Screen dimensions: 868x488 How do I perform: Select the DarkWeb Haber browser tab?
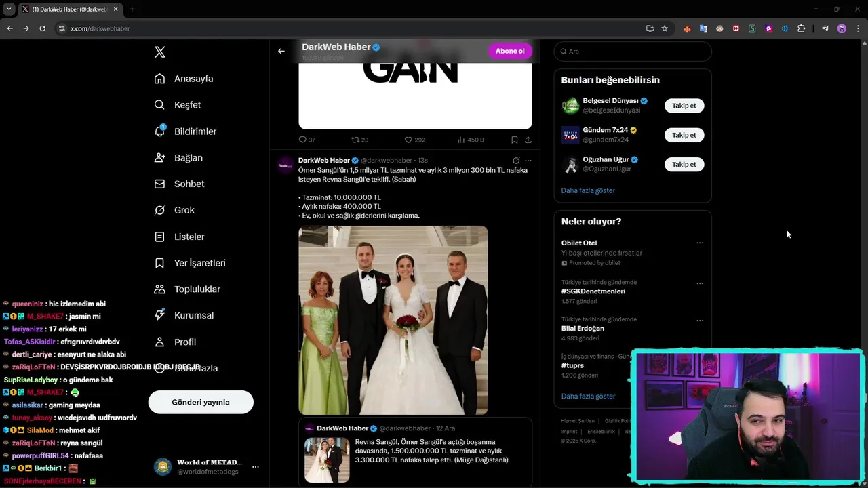(x=70, y=9)
